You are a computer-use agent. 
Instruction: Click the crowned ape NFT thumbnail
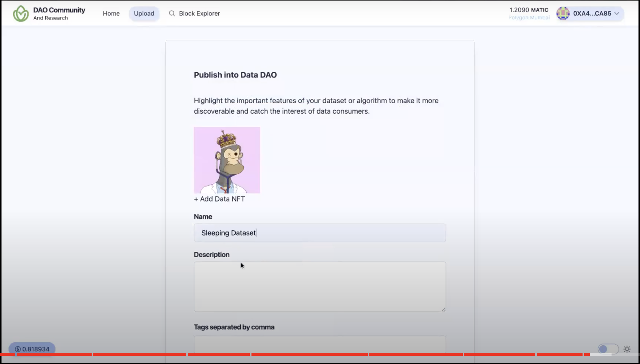tap(227, 160)
